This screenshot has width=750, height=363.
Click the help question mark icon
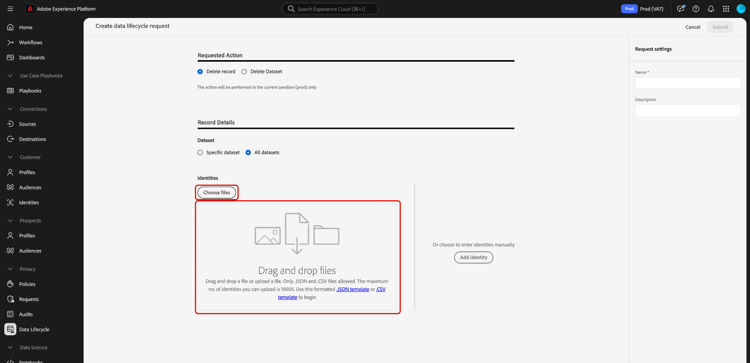point(695,9)
